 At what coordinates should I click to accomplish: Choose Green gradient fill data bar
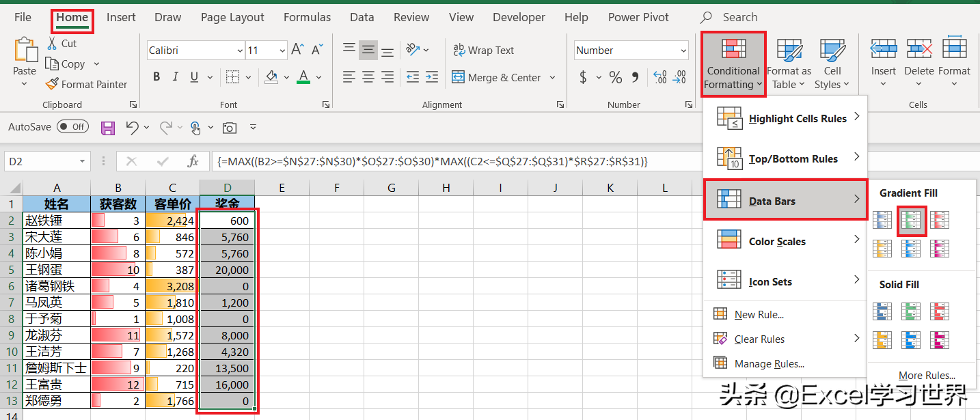point(911,220)
